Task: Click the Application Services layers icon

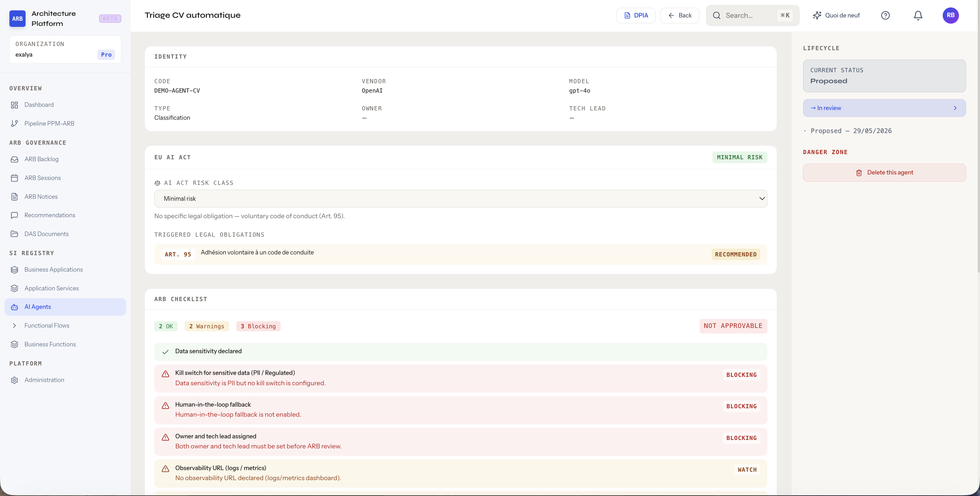Action: (x=15, y=288)
